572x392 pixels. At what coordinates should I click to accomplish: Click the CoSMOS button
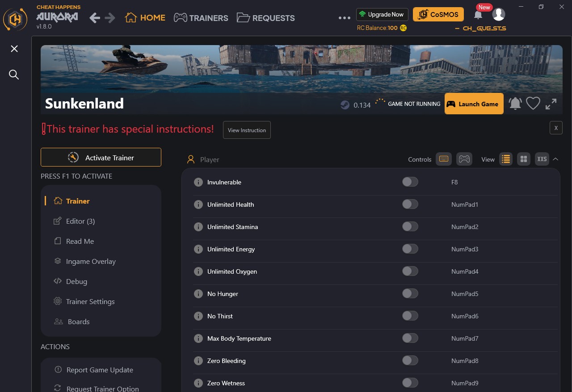tap(438, 14)
